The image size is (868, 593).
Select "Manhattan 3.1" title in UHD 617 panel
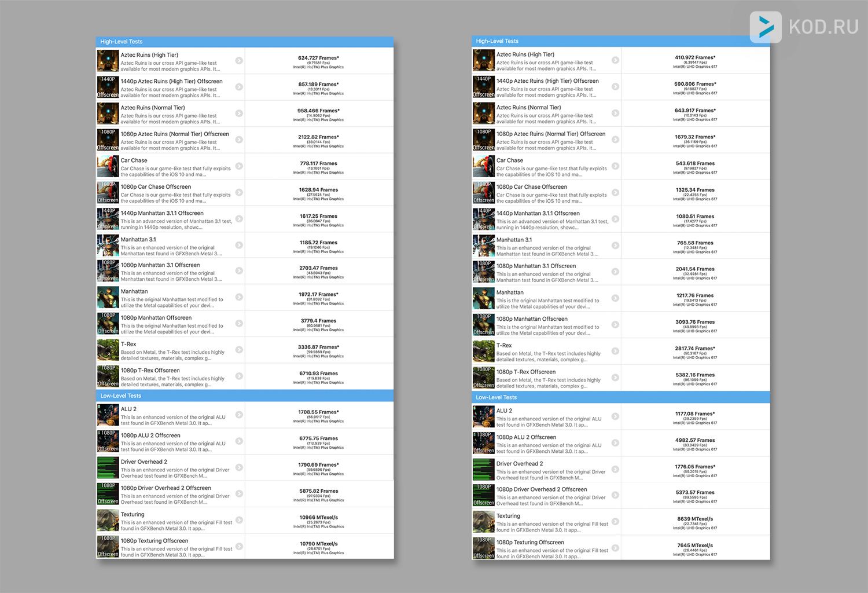514,240
